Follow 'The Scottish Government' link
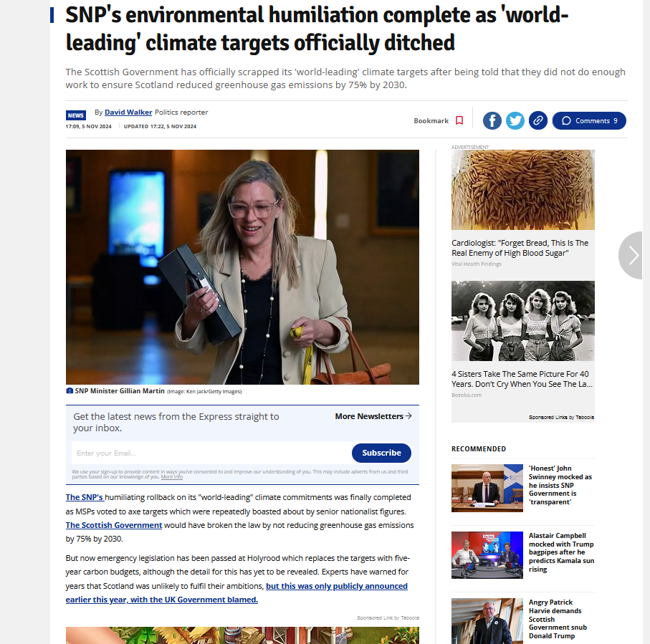This screenshot has width=650, height=644. click(114, 525)
